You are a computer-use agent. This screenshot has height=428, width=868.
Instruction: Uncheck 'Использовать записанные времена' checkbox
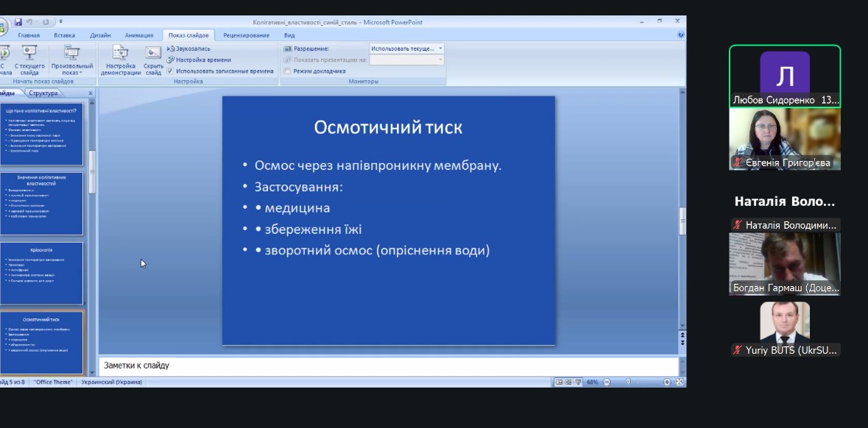[x=170, y=71]
